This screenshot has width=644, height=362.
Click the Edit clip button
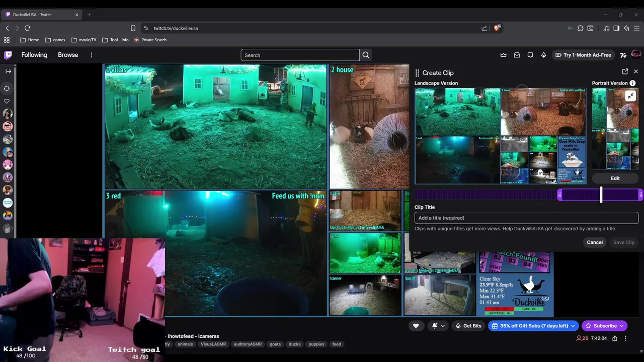615,178
